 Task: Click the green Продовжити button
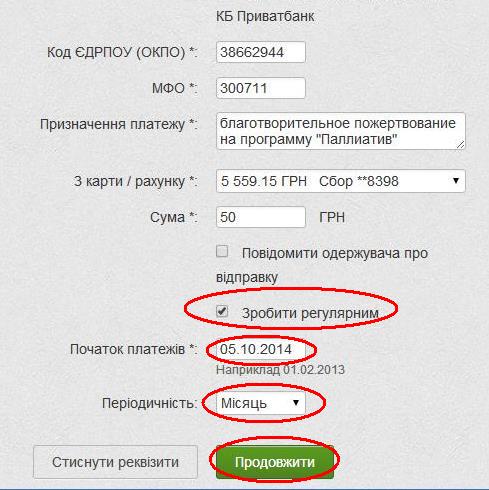(x=275, y=462)
